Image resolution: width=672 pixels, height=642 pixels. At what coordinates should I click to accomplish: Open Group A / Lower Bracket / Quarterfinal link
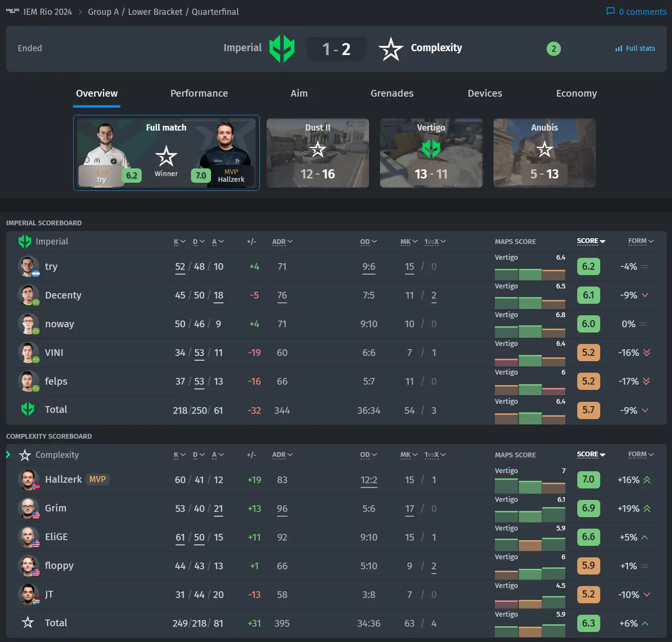163,11
